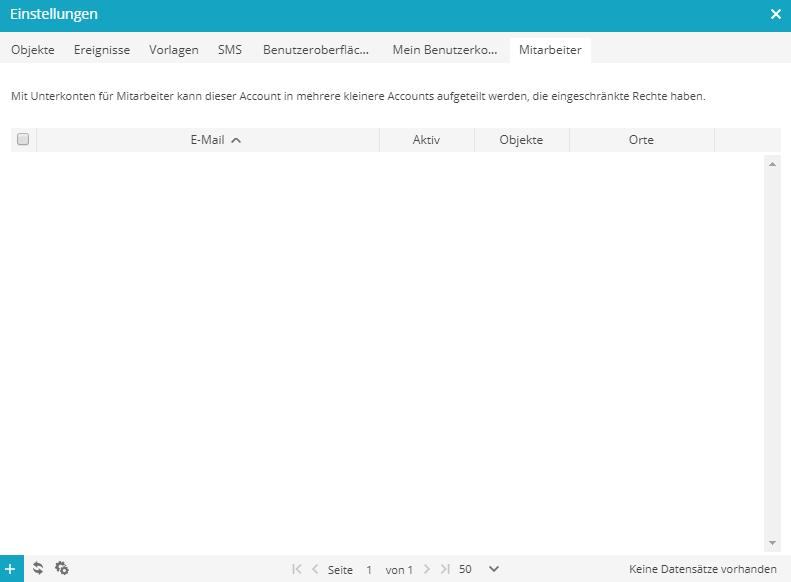Click the Einstellungen dialog title
This screenshot has height=582, width=791.
pyautogui.click(x=54, y=14)
